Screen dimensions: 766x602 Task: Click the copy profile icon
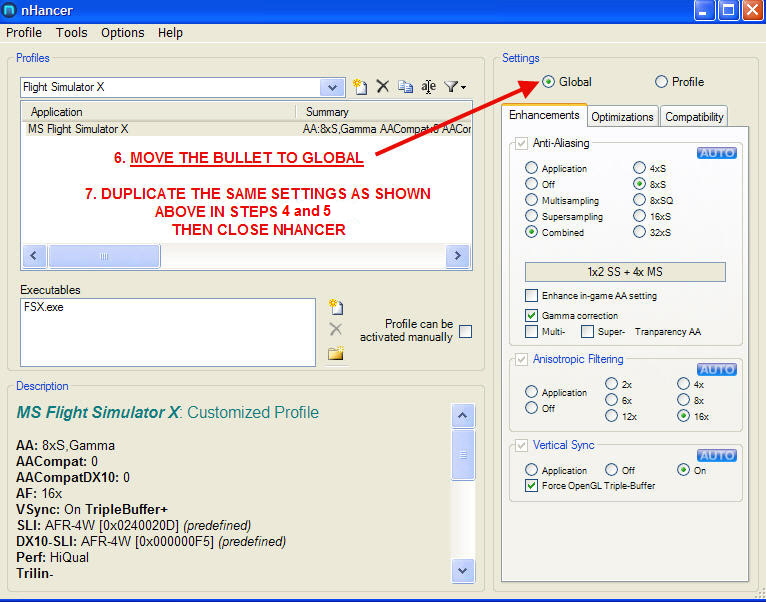pyautogui.click(x=405, y=86)
